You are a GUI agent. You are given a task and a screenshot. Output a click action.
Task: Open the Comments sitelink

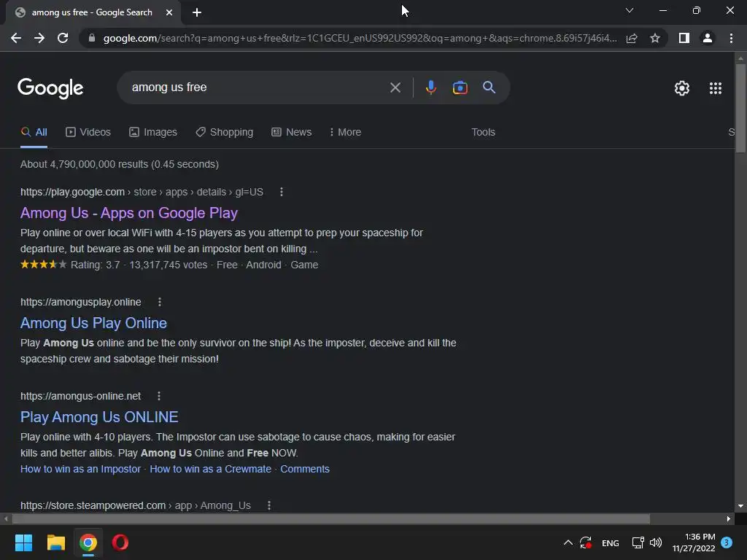pyautogui.click(x=305, y=469)
